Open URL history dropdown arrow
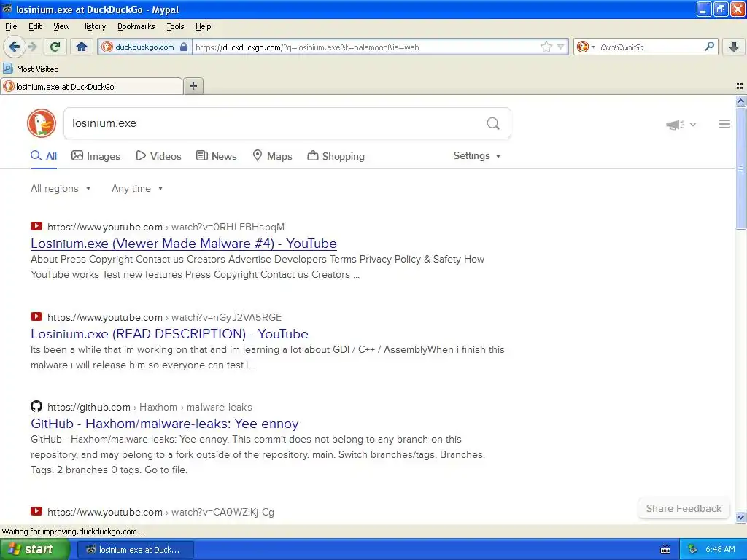747x560 pixels. point(561,47)
